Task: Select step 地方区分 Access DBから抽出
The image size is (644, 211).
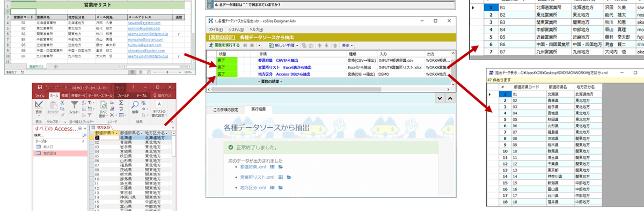Action: (284, 75)
